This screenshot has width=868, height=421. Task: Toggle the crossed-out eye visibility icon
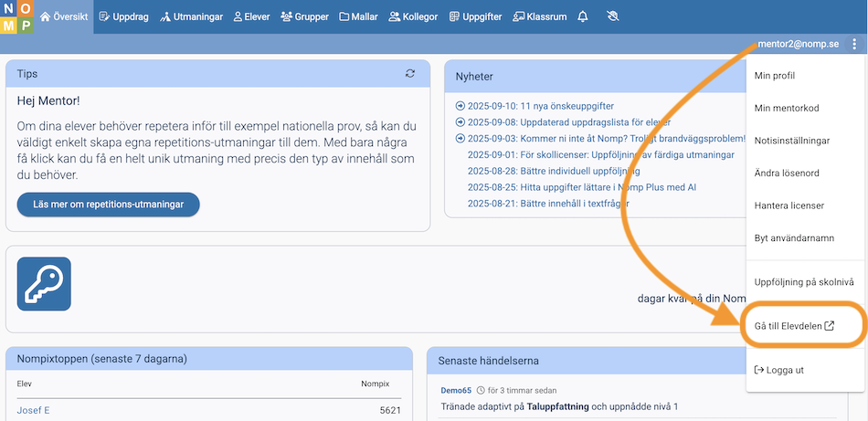pos(612,16)
